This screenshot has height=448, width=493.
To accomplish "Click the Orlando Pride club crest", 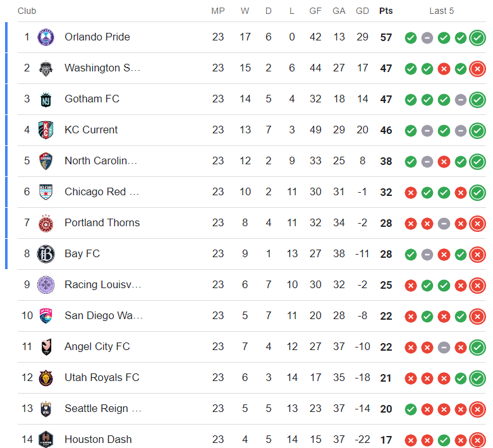I will click(46, 37).
